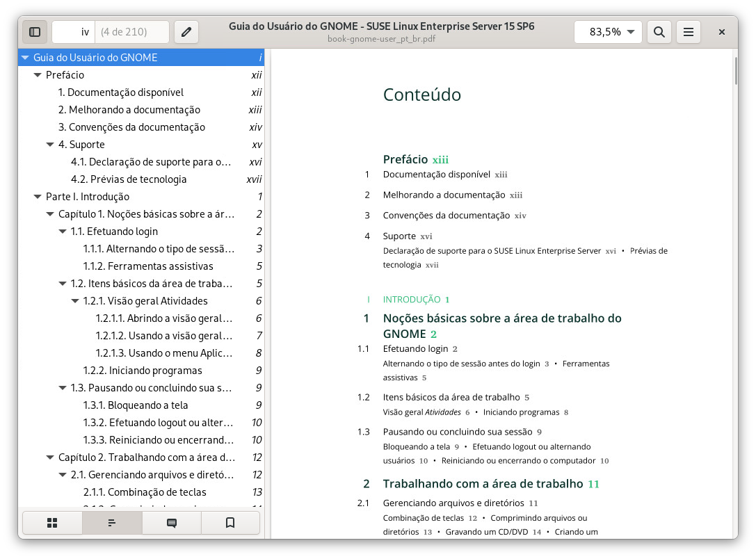
Task: Follow the Trabalhando com a área de trabalho link
Action: tap(491, 484)
